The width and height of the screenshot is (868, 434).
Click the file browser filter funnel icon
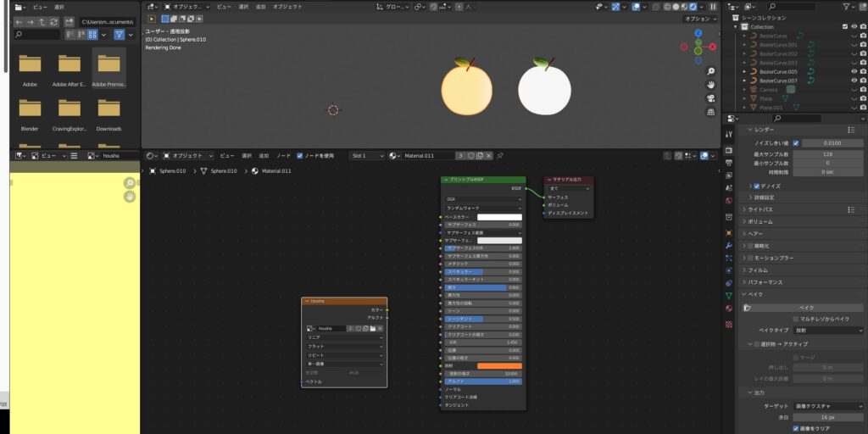120,35
